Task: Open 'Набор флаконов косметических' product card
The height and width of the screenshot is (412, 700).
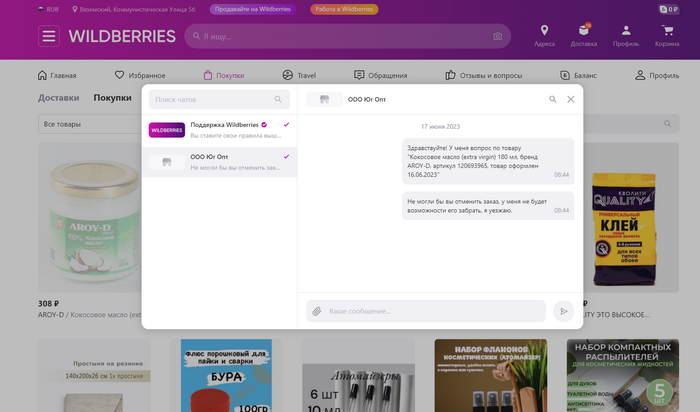Action: coord(491,375)
